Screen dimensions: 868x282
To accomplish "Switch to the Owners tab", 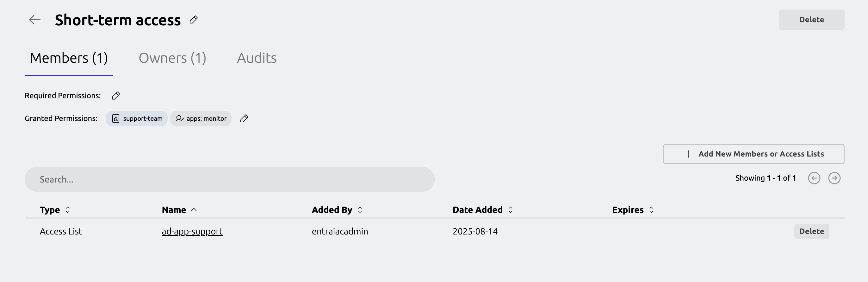I will pos(172,58).
